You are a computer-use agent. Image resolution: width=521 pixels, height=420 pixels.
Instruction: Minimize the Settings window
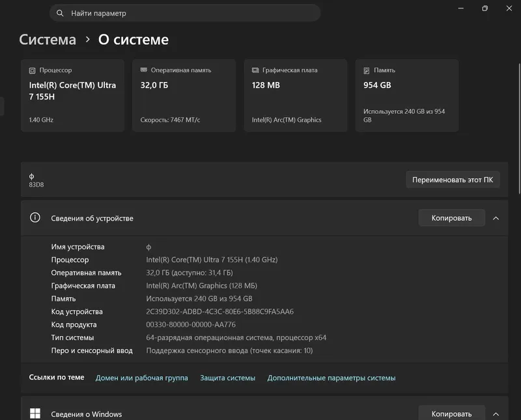461,8
